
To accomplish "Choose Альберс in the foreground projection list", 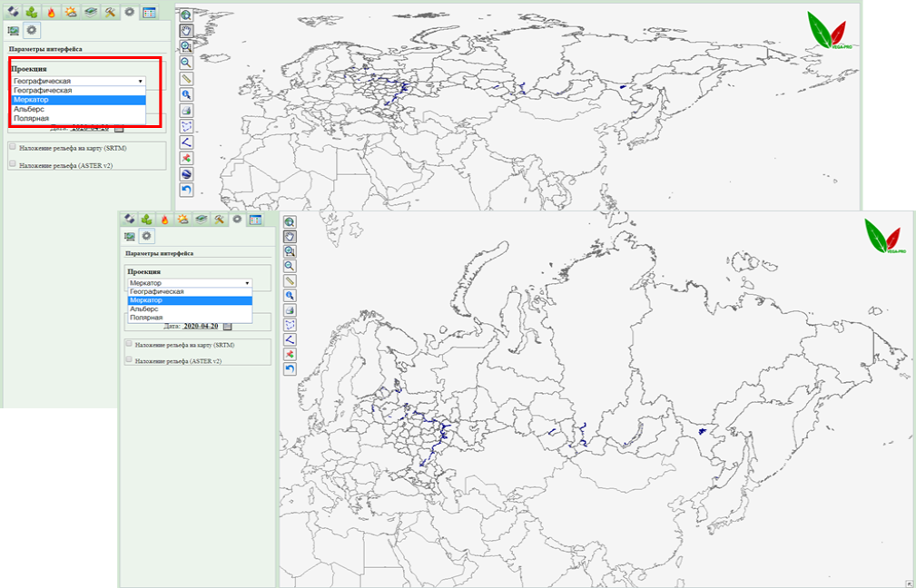I will tap(145, 309).
